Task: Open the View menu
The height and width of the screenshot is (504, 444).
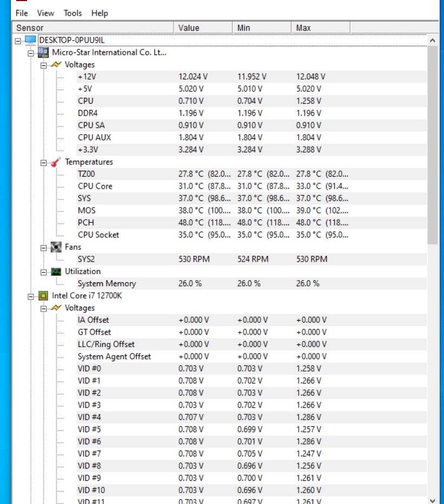Action: (x=45, y=13)
